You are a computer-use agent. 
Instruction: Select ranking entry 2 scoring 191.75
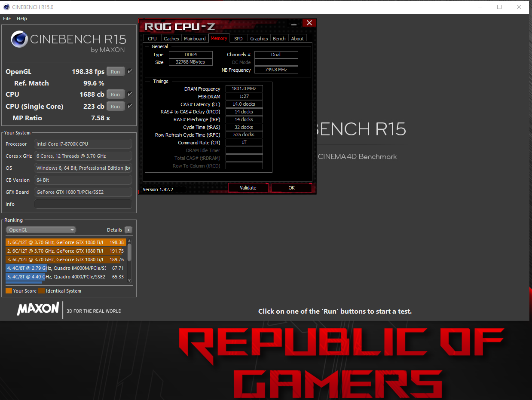(66, 251)
